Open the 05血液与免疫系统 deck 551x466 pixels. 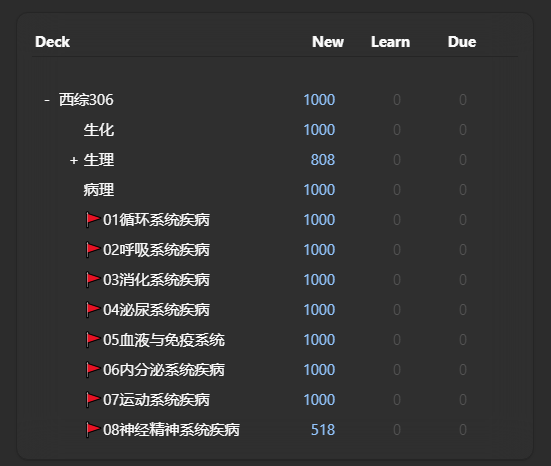coord(164,340)
